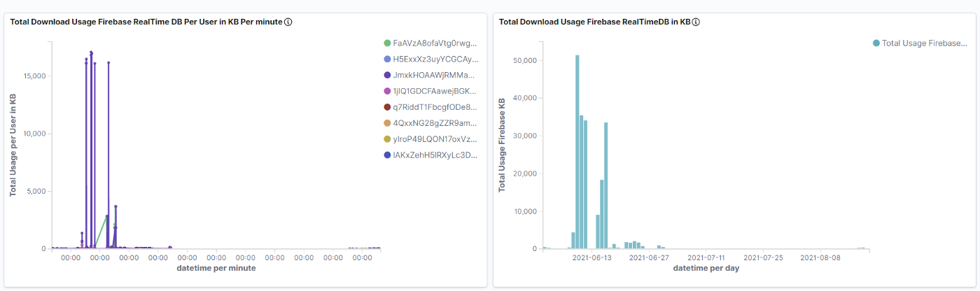Click the magenta 1jIQ1GDCFAawejBGK legend dot
This screenshot has height=291, width=980.
(x=387, y=91)
